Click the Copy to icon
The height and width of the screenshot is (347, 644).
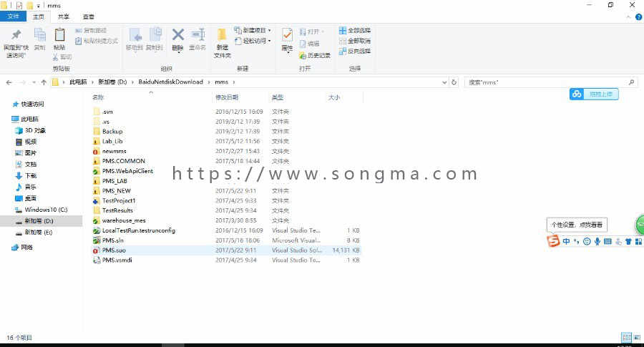pyautogui.click(x=155, y=35)
